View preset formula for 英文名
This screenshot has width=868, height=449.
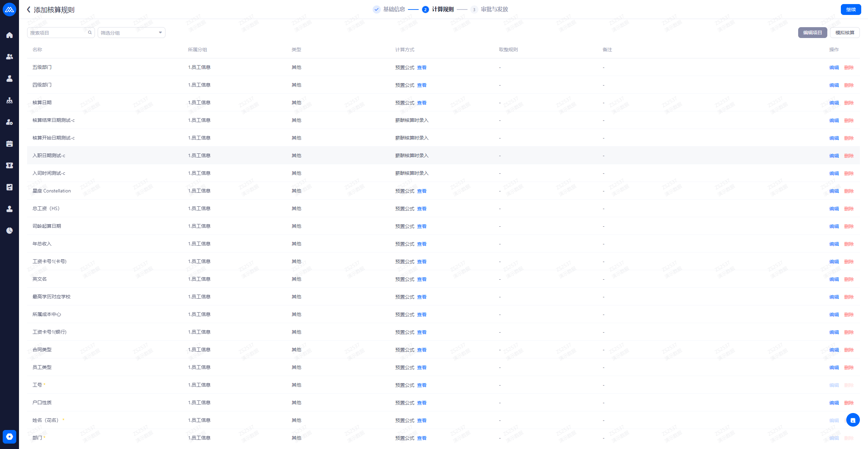pyautogui.click(x=421, y=279)
